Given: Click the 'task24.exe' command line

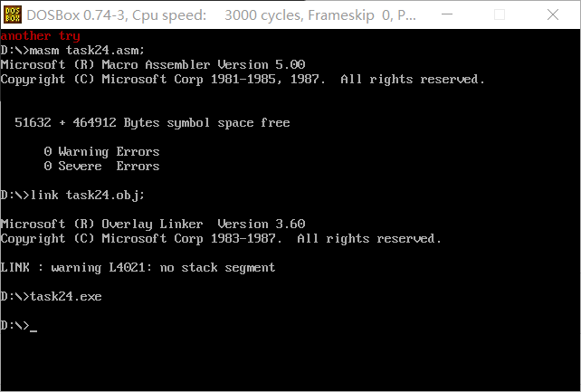Looking at the screenshot, I should [52, 296].
